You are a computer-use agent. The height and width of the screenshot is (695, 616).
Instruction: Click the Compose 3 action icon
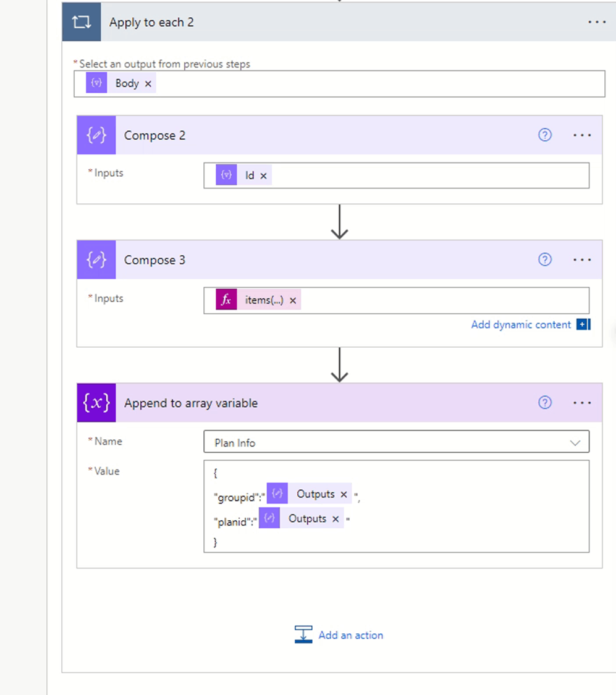(x=96, y=259)
